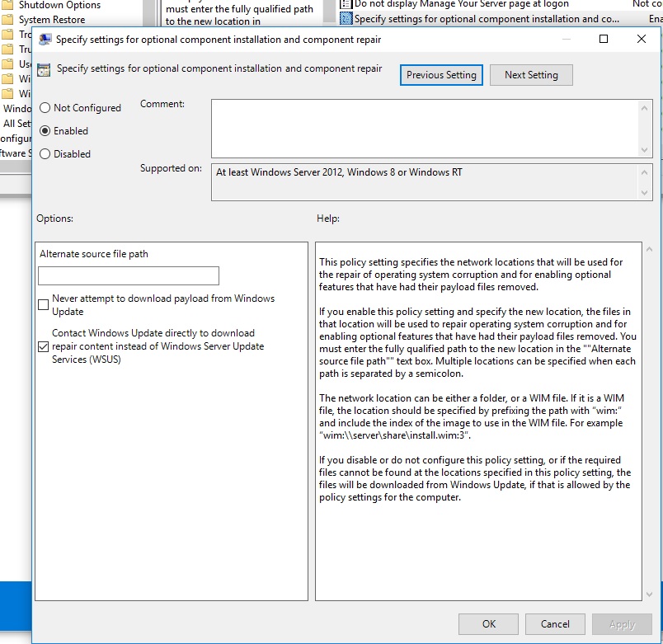
Task: Select 'Specify settings for optional component' list row
Action: click(x=487, y=19)
